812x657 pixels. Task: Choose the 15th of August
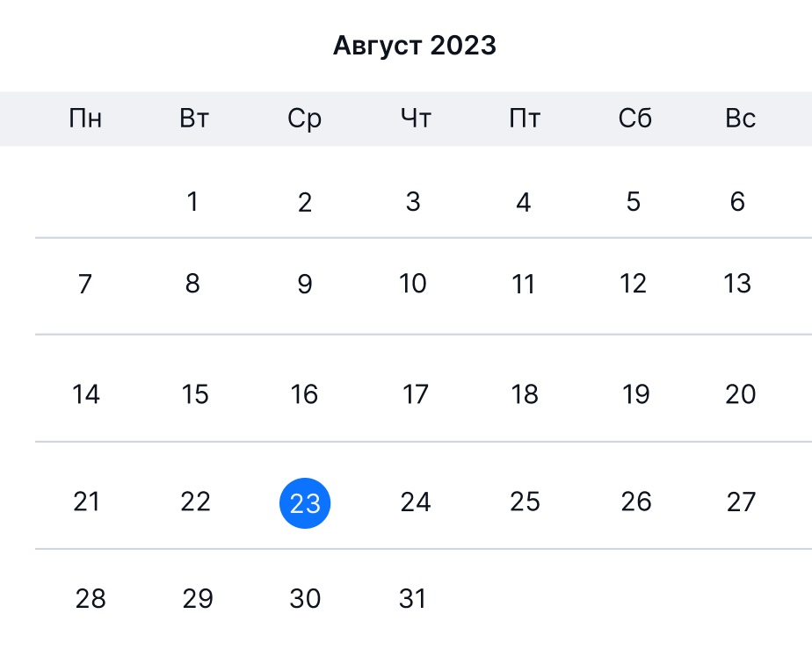point(195,394)
